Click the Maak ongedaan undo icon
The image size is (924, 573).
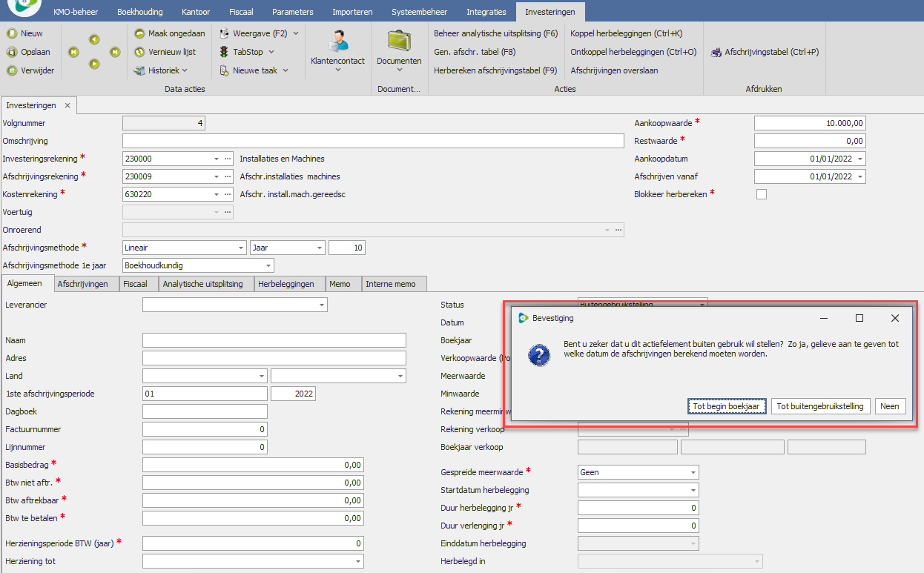tap(140, 33)
